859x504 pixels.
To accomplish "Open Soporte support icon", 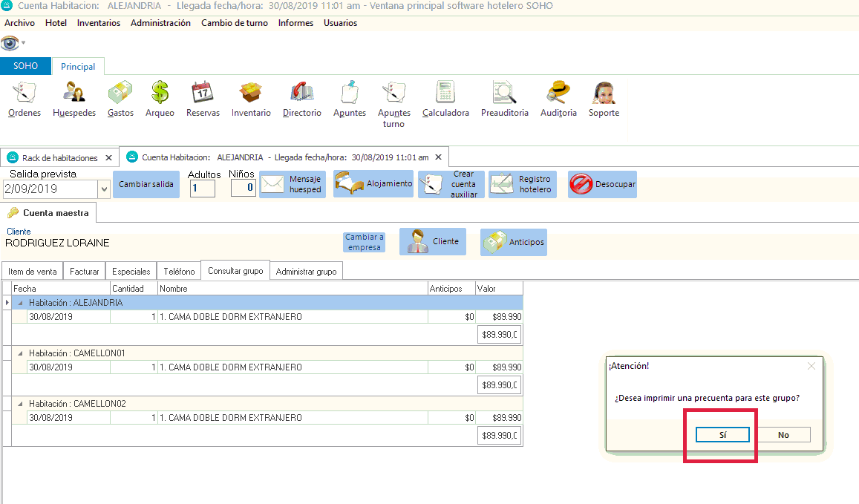I will pyautogui.click(x=604, y=99).
